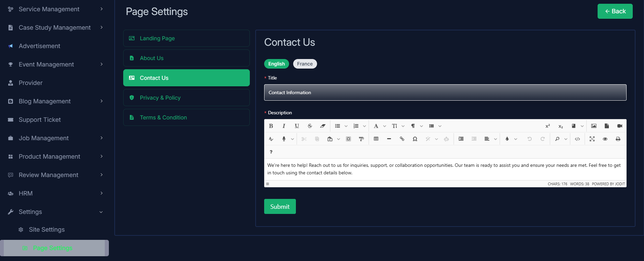Click the underline formatting icon
644x261 pixels.
pyautogui.click(x=297, y=126)
